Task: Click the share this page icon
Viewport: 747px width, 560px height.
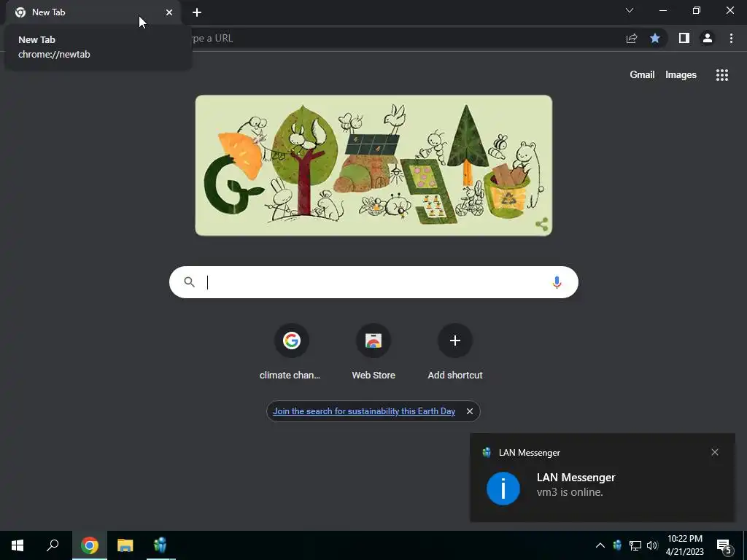Action: pyautogui.click(x=632, y=38)
